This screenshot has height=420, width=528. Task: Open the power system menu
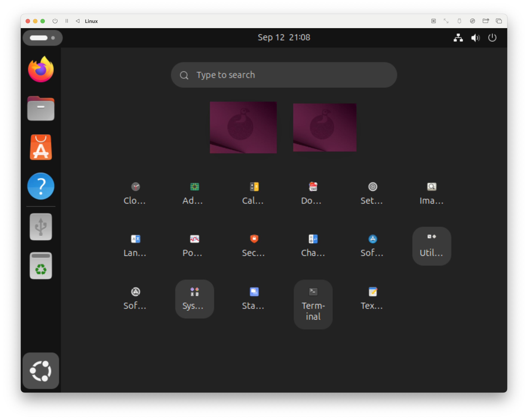pyautogui.click(x=492, y=38)
